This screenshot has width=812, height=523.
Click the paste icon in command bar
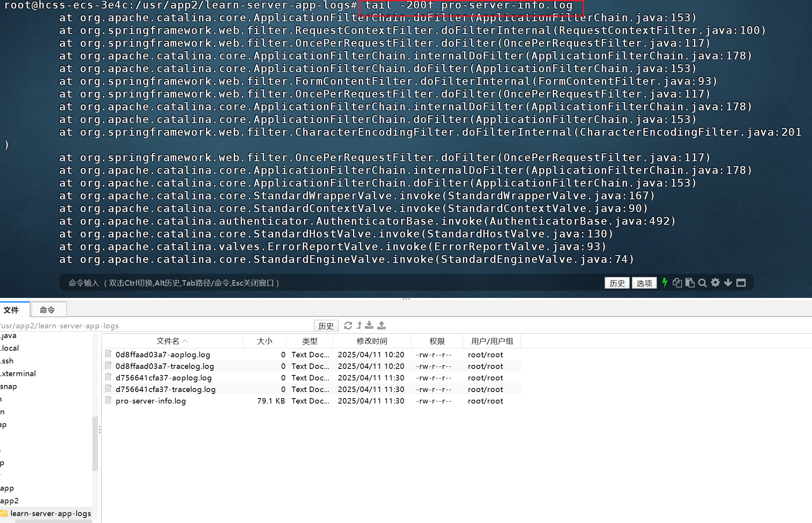[690, 283]
